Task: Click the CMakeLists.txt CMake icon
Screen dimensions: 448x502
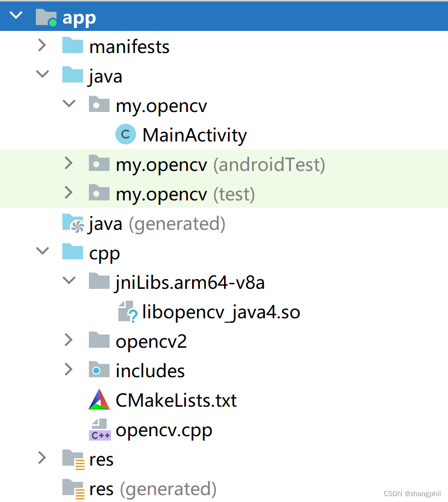Action: (99, 400)
